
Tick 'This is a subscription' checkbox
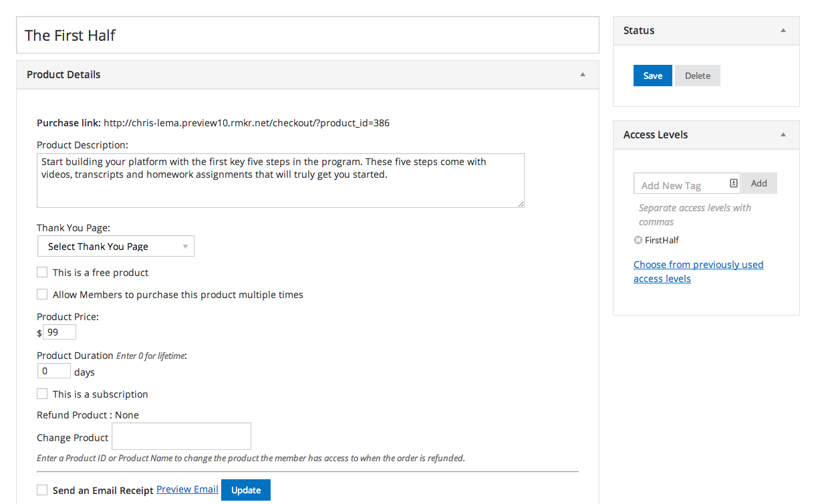42,394
